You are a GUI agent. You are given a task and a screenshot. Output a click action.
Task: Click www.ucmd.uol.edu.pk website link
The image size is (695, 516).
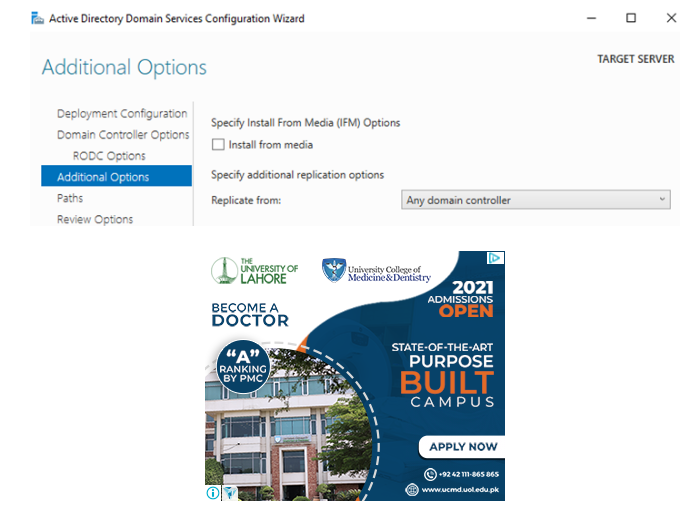(460, 490)
